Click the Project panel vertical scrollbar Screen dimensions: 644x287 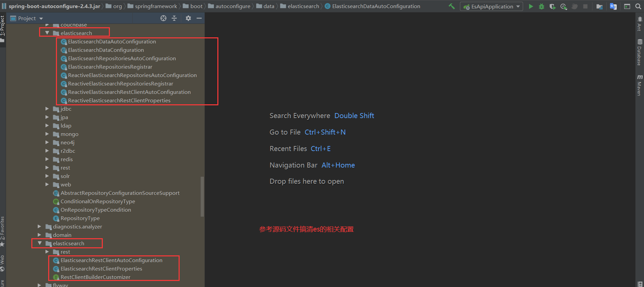(202, 196)
